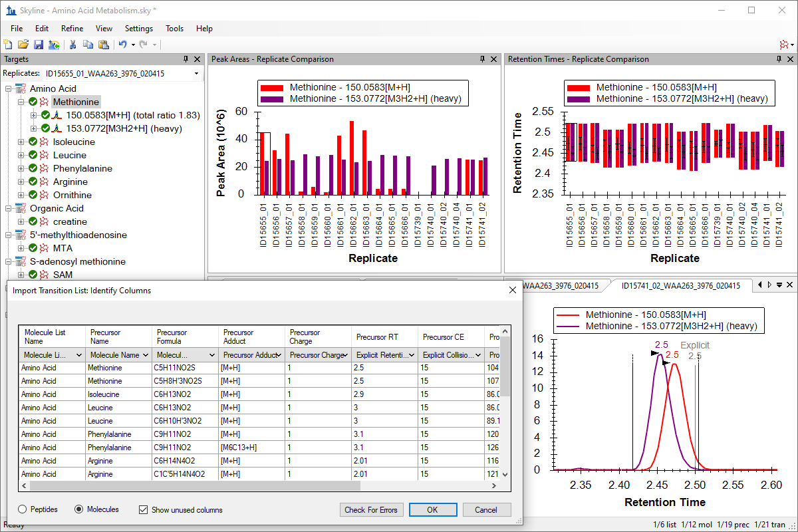Expand the Isoleucine tree node
Image resolution: width=798 pixels, height=532 pixels.
pos(22,142)
